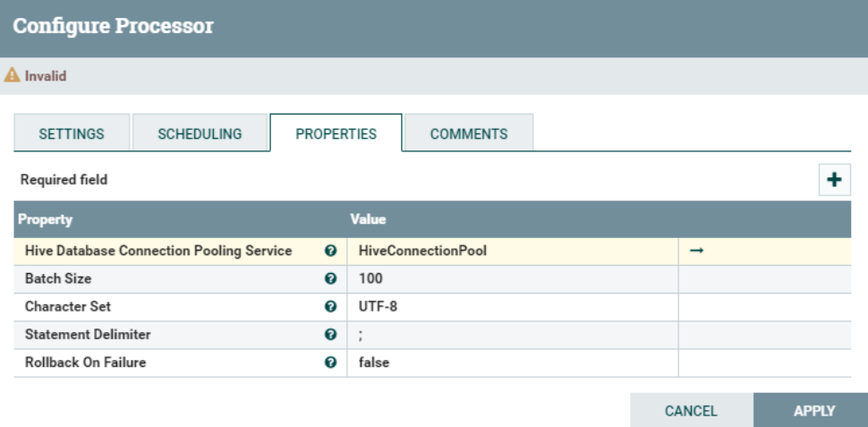Open the Comments tab
This screenshot has height=427, width=868.
click(x=469, y=133)
